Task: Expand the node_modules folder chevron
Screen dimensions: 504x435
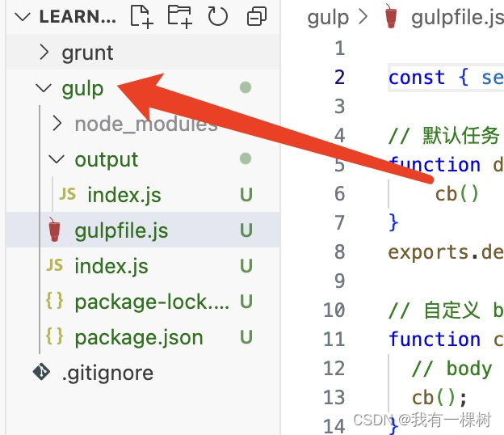Action: point(57,124)
